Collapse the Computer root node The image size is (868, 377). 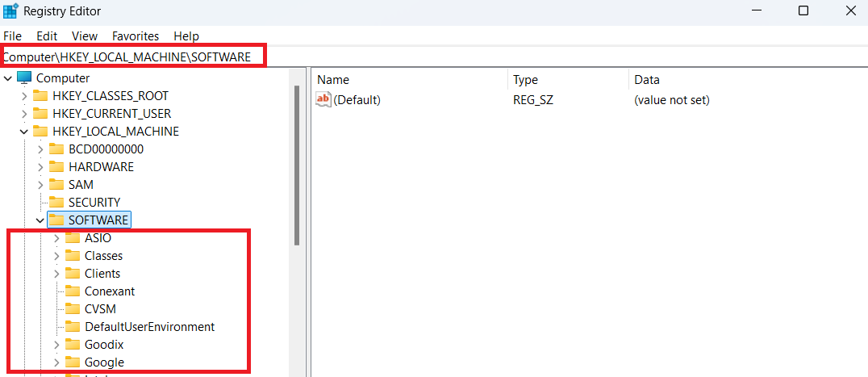[8, 78]
